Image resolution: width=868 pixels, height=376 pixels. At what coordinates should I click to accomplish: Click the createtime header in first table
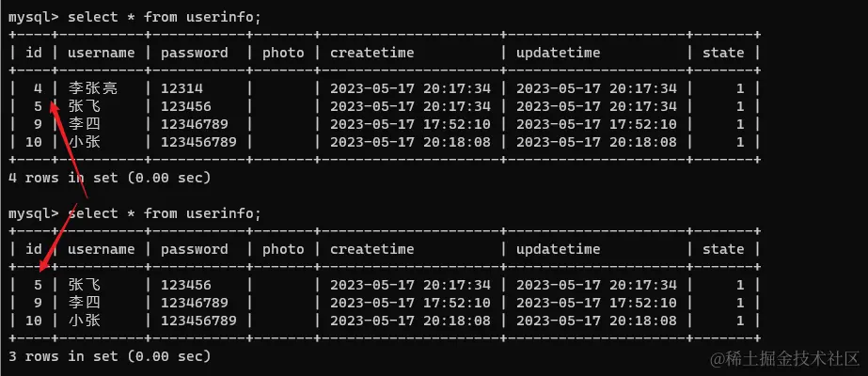point(371,53)
